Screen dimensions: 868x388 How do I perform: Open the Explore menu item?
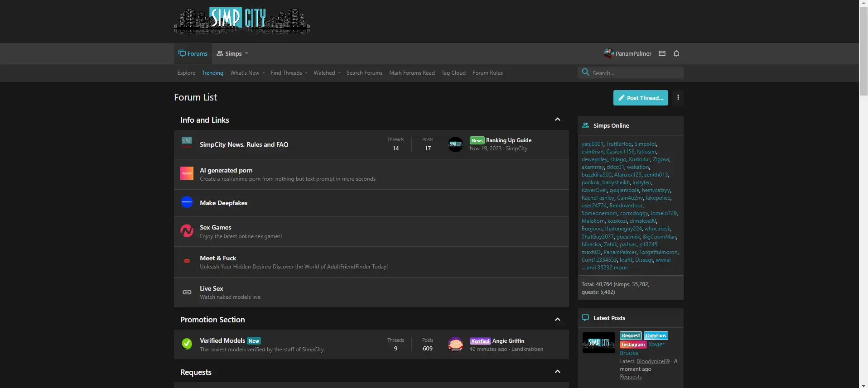click(186, 73)
